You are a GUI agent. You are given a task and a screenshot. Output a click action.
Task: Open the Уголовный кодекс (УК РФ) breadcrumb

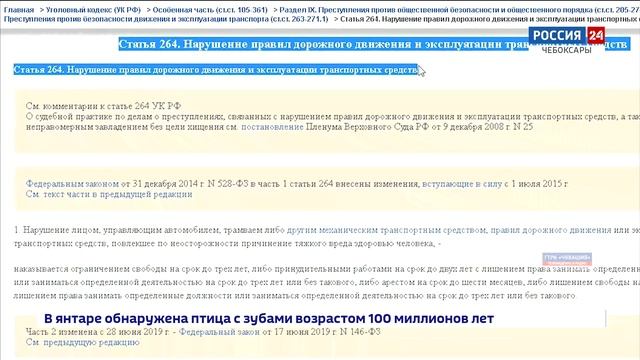point(93,9)
